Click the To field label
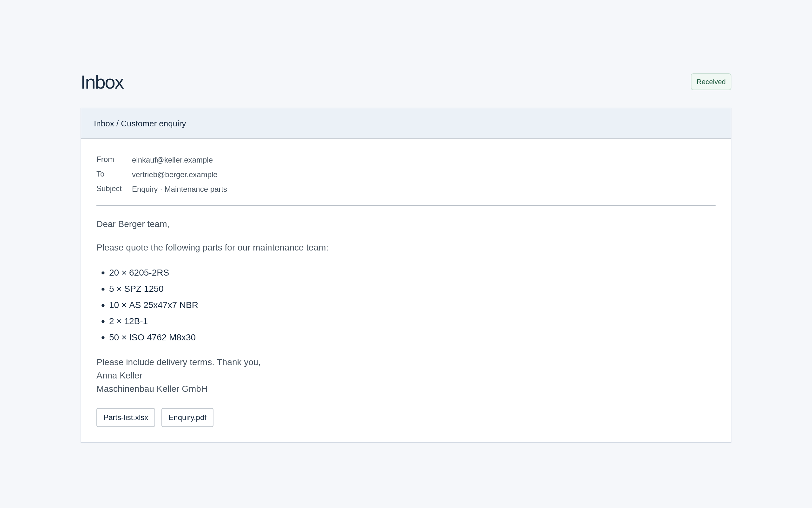Viewport: 812px width, 508px height. (x=100, y=174)
